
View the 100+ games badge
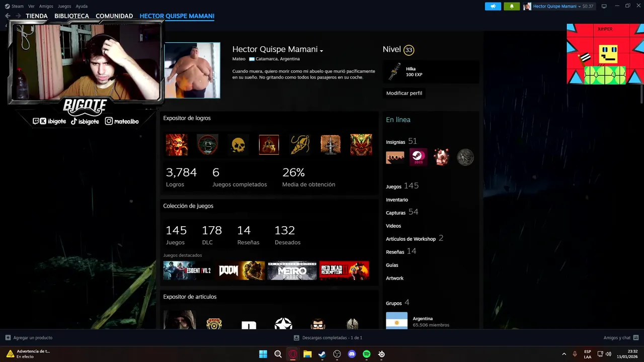[395, 157]
